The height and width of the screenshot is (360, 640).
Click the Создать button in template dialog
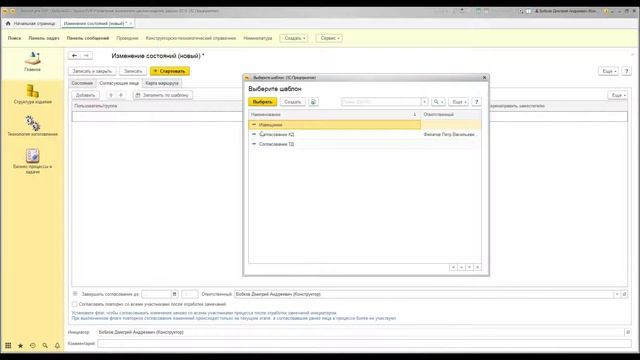tap(293, 102)
